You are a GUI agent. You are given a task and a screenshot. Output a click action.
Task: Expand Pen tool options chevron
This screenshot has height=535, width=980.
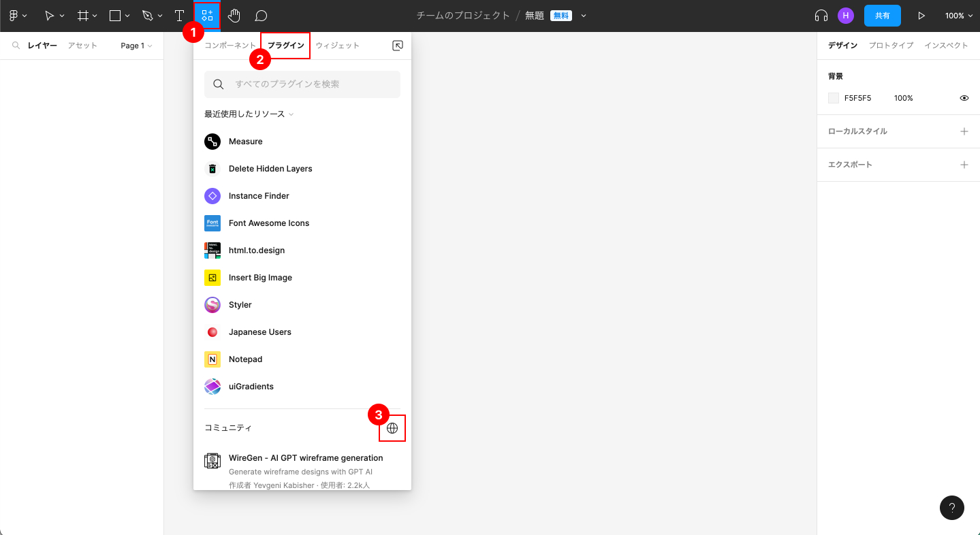click(160, 16)
